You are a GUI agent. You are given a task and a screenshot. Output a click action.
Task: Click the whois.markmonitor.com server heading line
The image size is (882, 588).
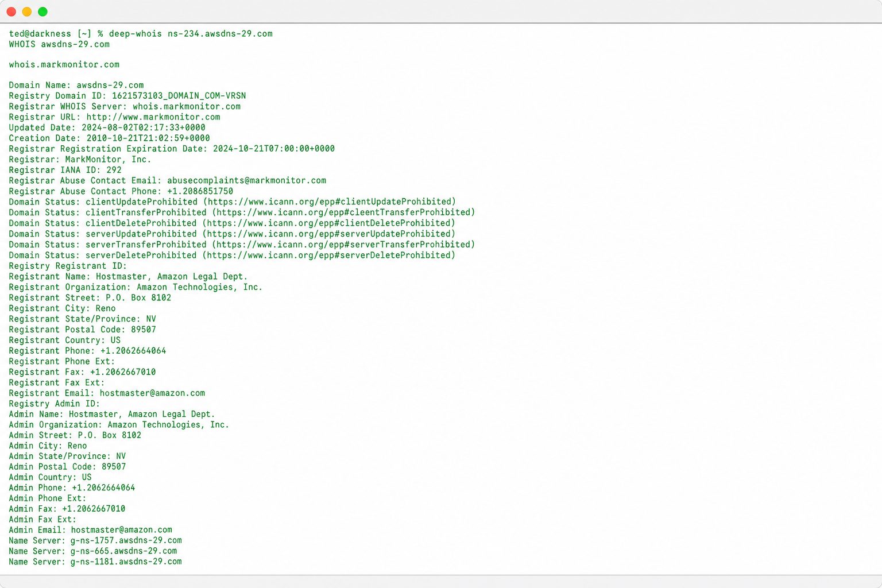point(64,65)
